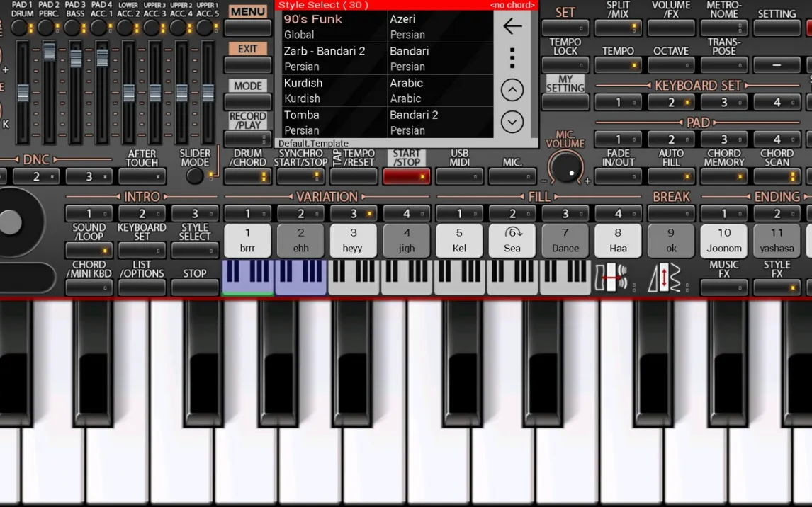
Task: Tap sound pad 6 Sea
Action: coord(512,240)
